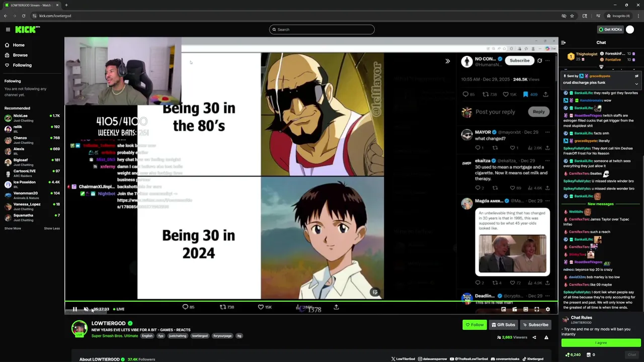This screenshot has width=644, height=362.
Task: Bookmark this page with the star icon
Action: pos(572,16)
